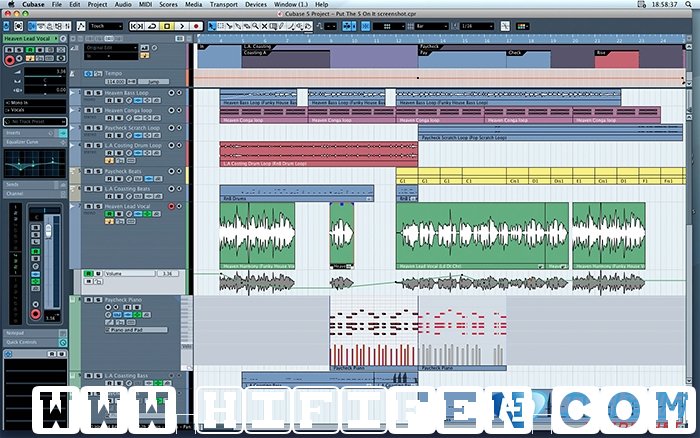Select the Mute X tool
The width and height of the screenshot is (700, 438).
264,26
